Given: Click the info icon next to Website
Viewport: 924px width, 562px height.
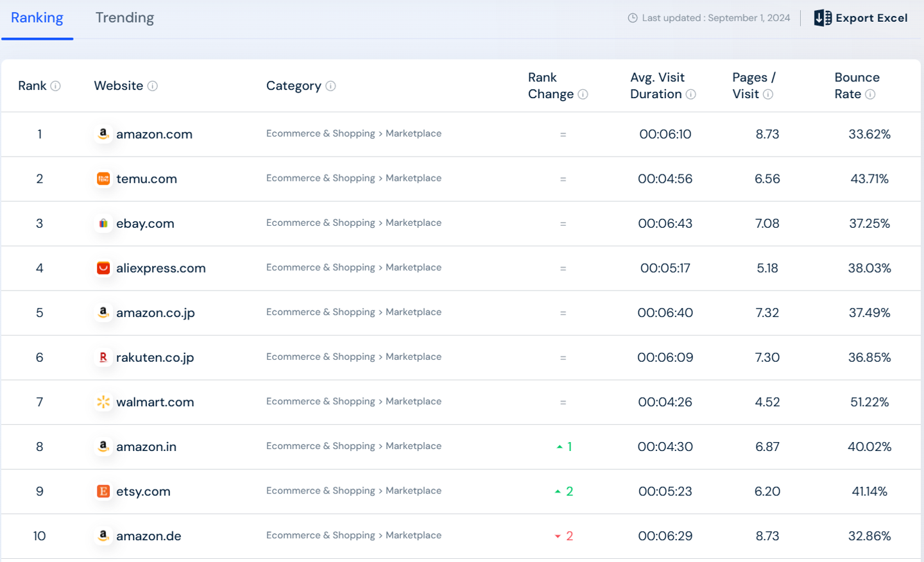Looking at the screenshot, I should click(x=153, y=86).
